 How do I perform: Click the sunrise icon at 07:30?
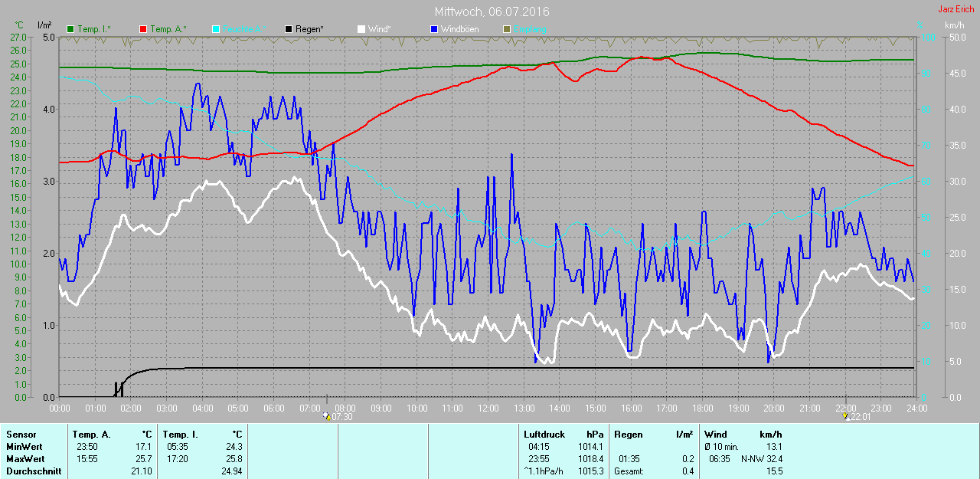327,416
